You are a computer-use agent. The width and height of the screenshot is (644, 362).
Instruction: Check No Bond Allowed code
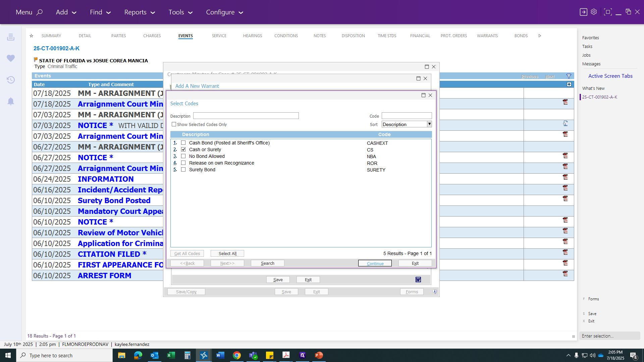[x=183, y=156]
